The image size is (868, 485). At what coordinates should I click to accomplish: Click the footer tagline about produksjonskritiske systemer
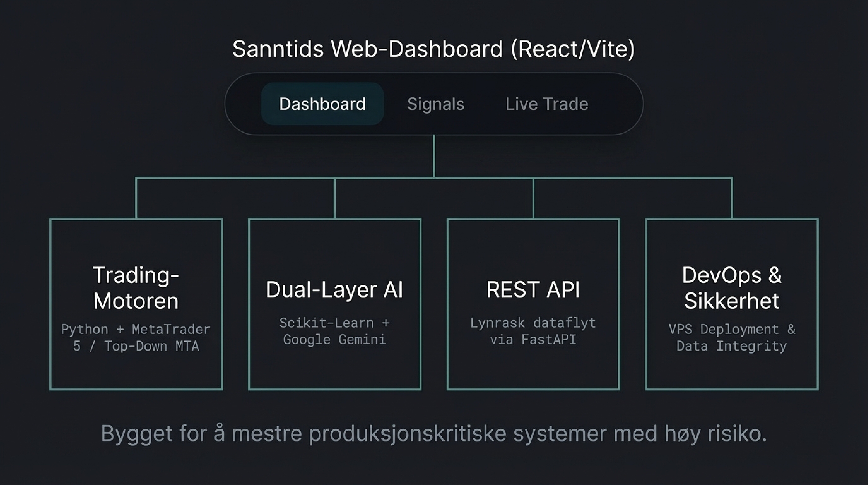[x=434, y=433]
